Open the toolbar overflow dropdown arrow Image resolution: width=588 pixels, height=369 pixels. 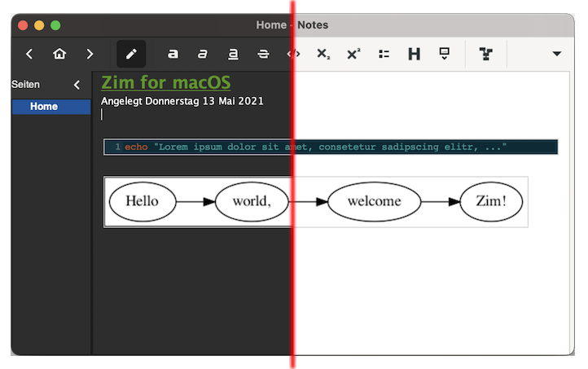pos(557,55)
